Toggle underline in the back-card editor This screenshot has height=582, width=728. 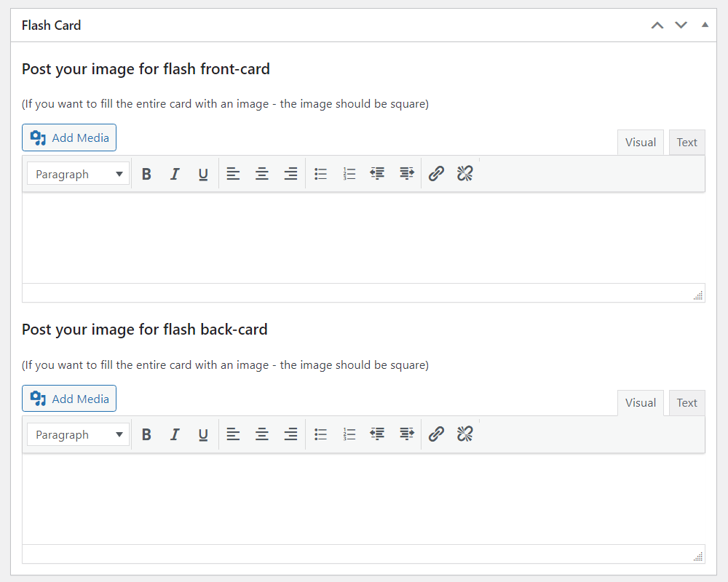(203, 434)
